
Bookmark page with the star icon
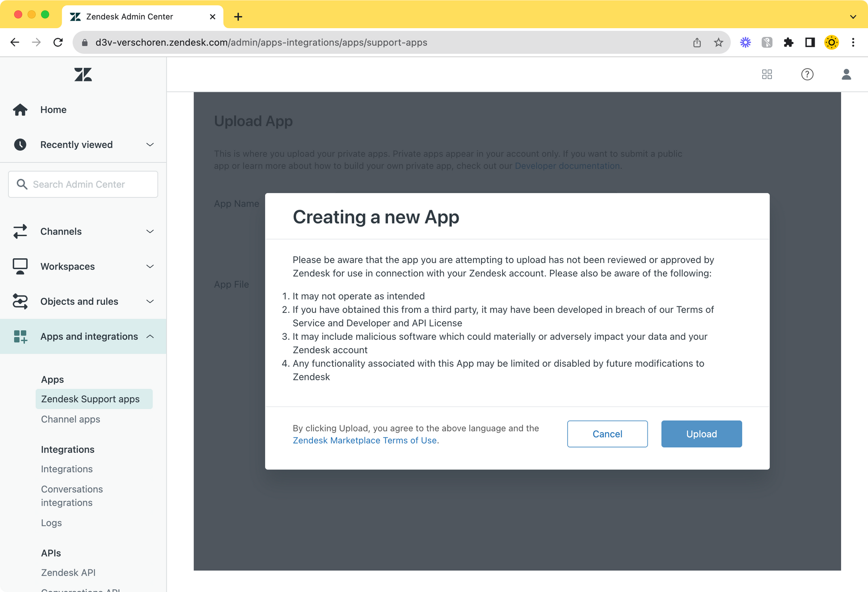pyautogui.click(x=719, y=43)
